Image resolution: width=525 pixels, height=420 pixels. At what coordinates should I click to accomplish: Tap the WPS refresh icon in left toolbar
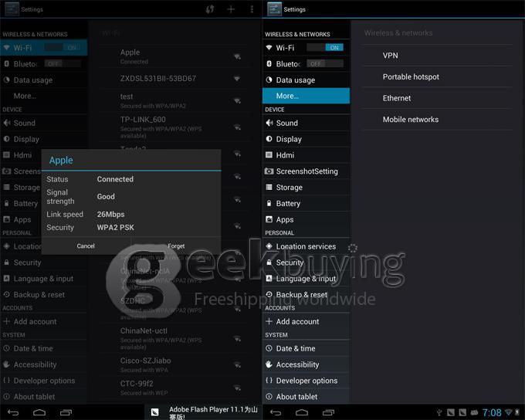(x=210, y=9)
